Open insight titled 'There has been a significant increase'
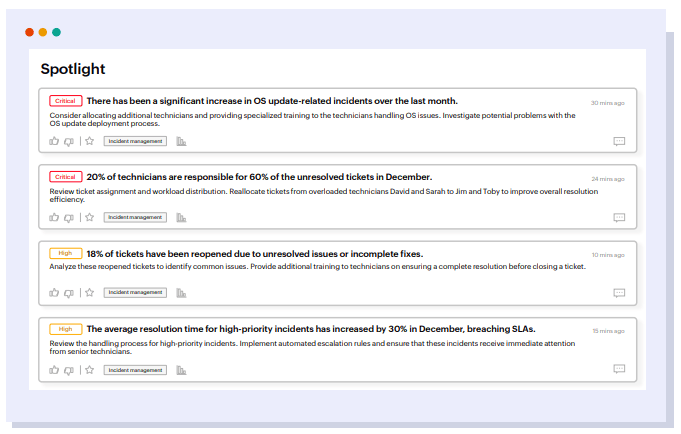Viewport: 681px width, 434px height. [272, 101]
